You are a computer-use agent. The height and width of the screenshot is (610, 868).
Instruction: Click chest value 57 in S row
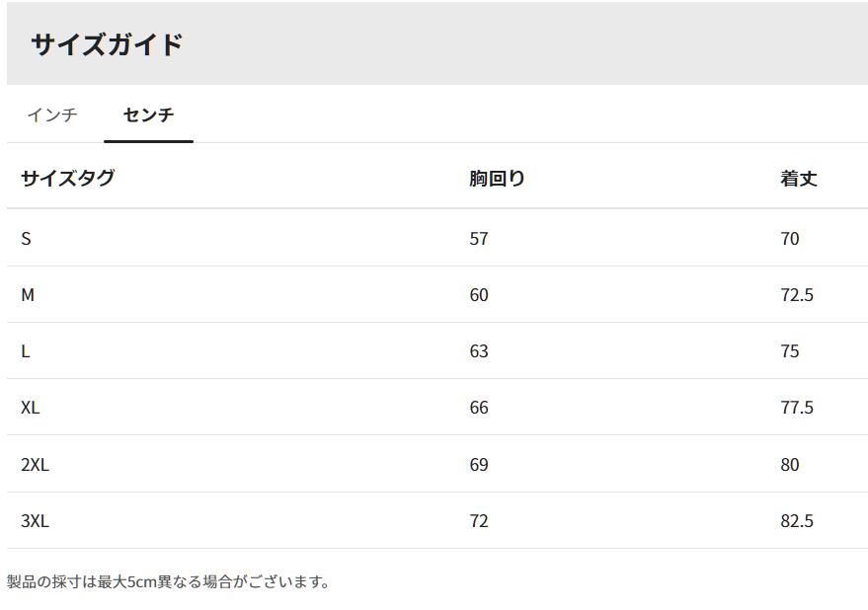[479, 238]
